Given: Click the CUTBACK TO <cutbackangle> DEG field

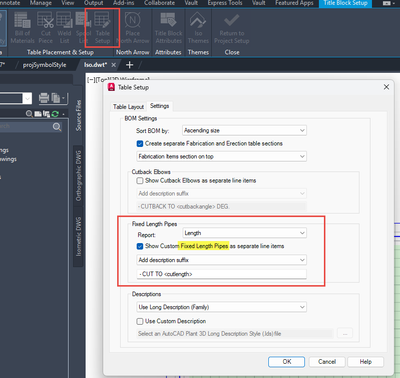Looking at the screenshot, I should click(221, 206).
